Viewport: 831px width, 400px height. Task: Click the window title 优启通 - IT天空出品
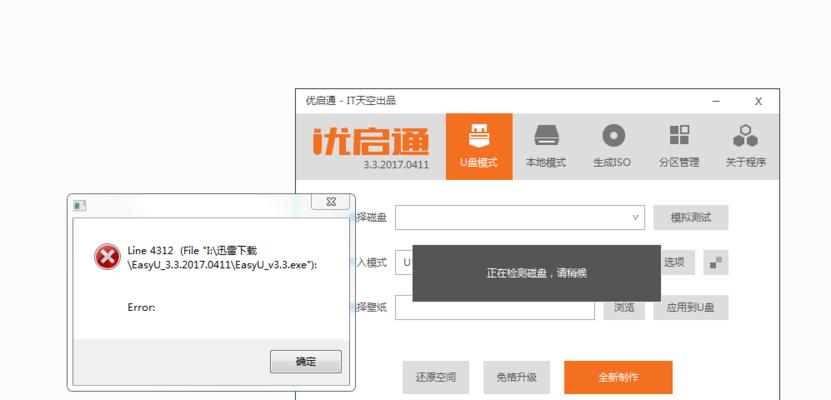[x=351, y=101]
